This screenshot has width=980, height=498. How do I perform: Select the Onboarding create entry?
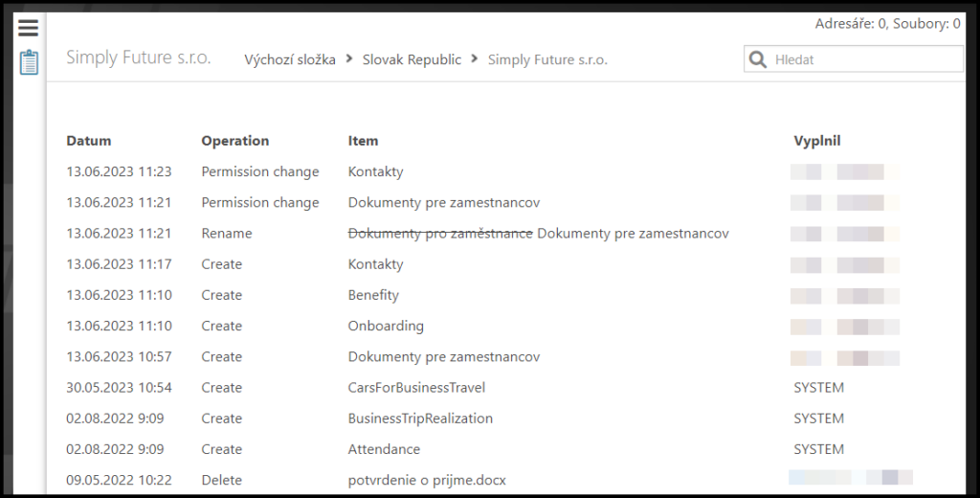point(386,326)
